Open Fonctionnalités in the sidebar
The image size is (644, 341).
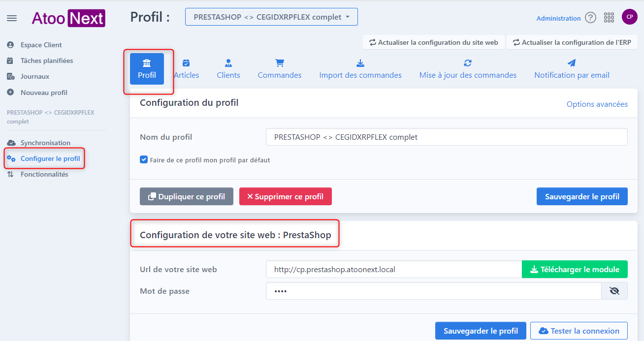pyautogui.click(x=44, y=174)
